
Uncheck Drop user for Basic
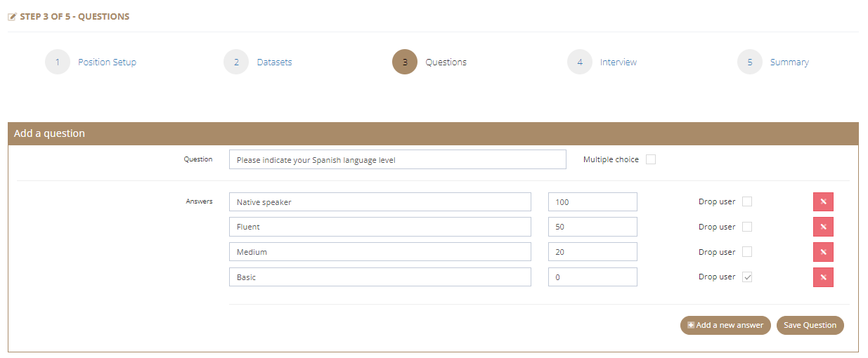(x=747, y=277)
